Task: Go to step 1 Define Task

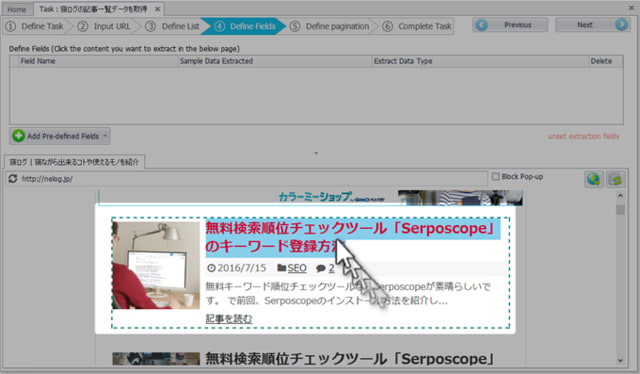Action: [x=35, y=26]
